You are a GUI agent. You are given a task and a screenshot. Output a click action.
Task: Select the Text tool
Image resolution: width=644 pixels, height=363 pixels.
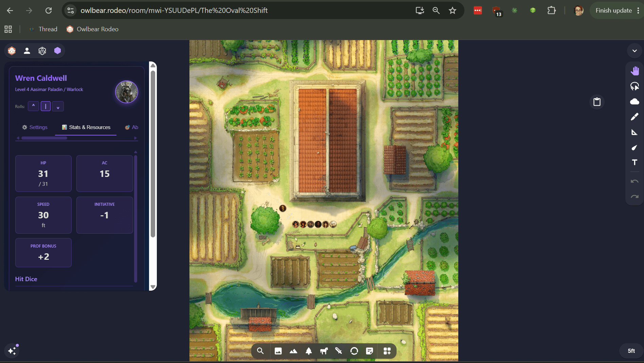click(x=634, y=163)
